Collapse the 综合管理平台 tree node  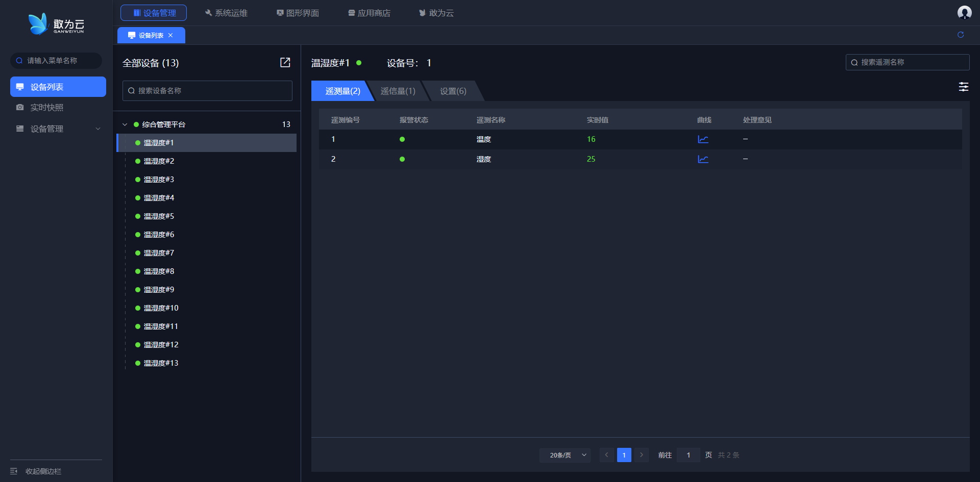[x=125, y=124]
